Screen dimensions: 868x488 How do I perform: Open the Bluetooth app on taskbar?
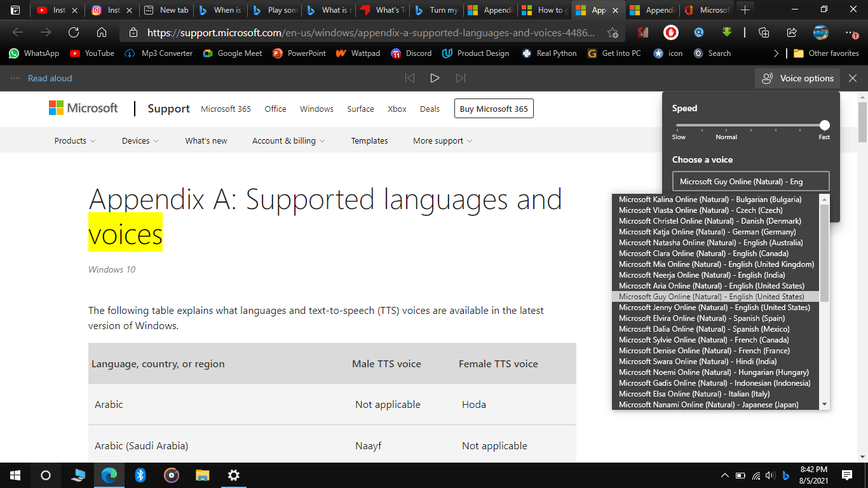tap(140, 475)
